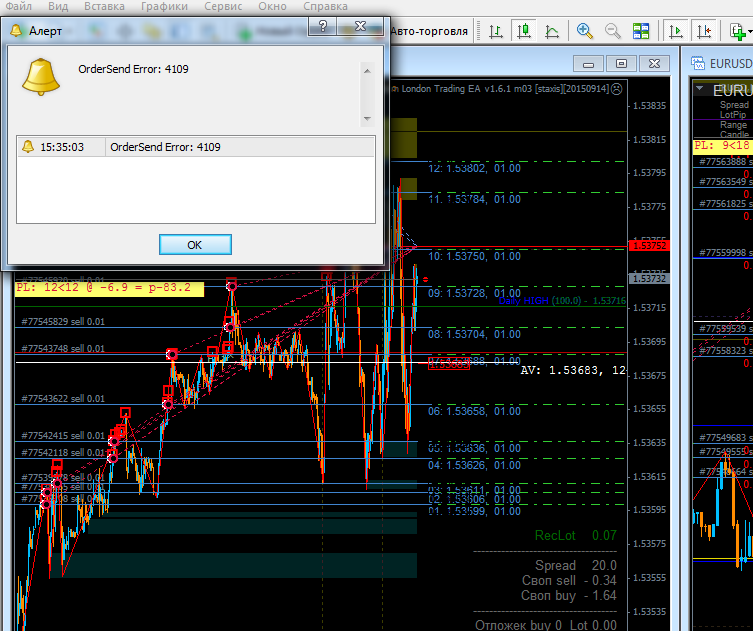Screen dimensions: 753x631
Task: Click the small bell icon in Алерт title bar
Action: coord(16,31)
